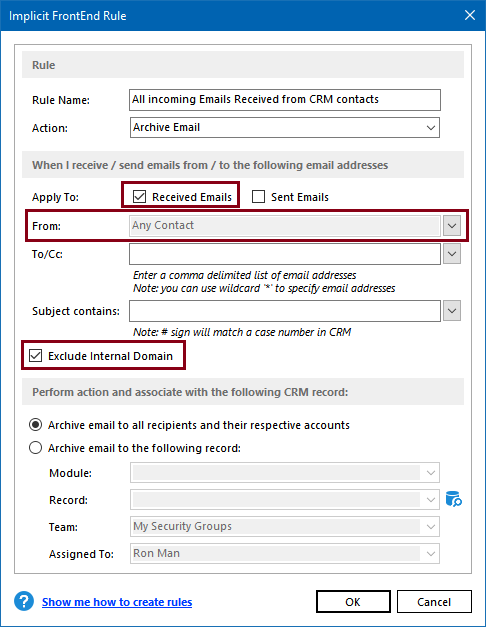This screenshot has width=487, height=629.
Task: Open the Subject contains dropdown arrow
Action: tap(452, 311)
